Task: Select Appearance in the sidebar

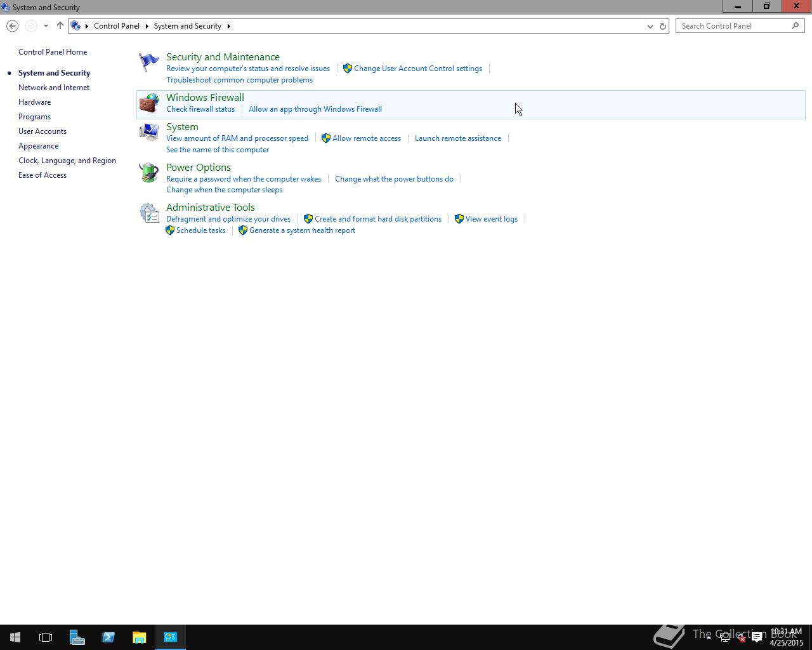Action: [x=38, y=146]
